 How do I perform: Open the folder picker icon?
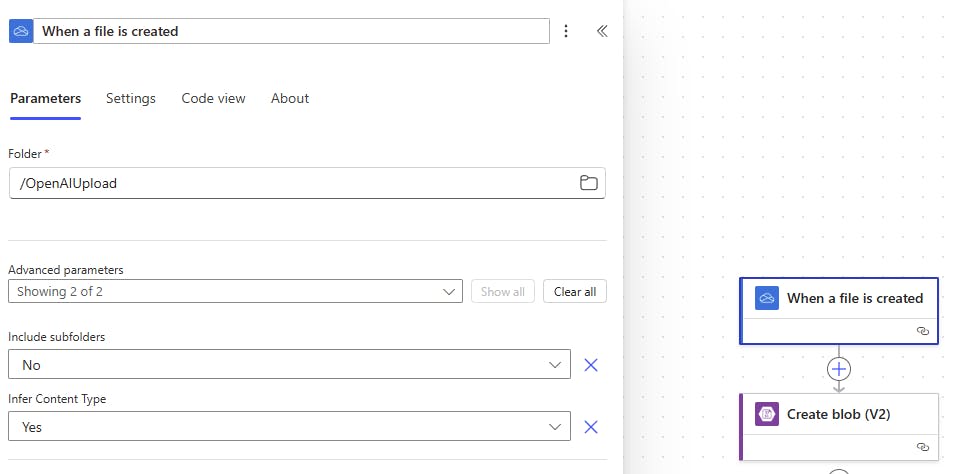(x=589, y=183)
